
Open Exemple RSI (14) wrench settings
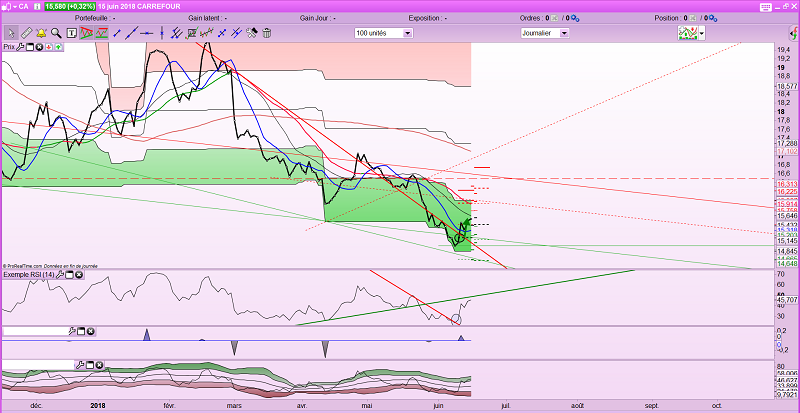click(60, 275)
